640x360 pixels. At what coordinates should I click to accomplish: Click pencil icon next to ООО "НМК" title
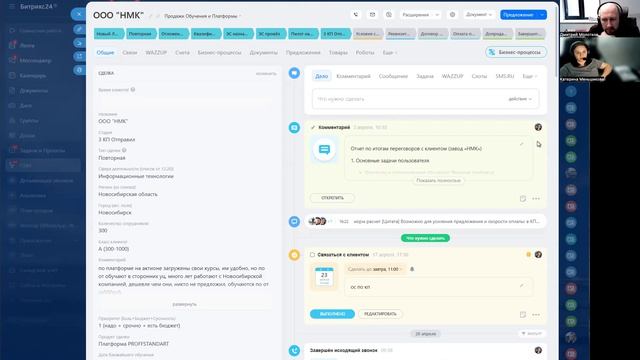click(151, 16)
